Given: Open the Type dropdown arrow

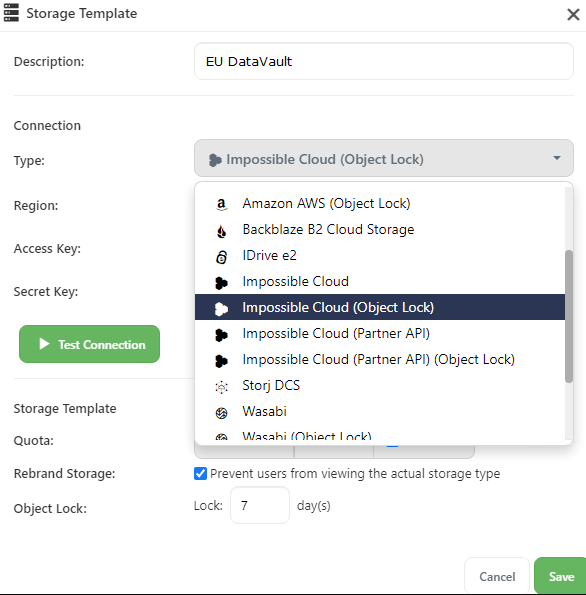Looking at the screenshot, I should pyautogui.click(x=556, y=158).
